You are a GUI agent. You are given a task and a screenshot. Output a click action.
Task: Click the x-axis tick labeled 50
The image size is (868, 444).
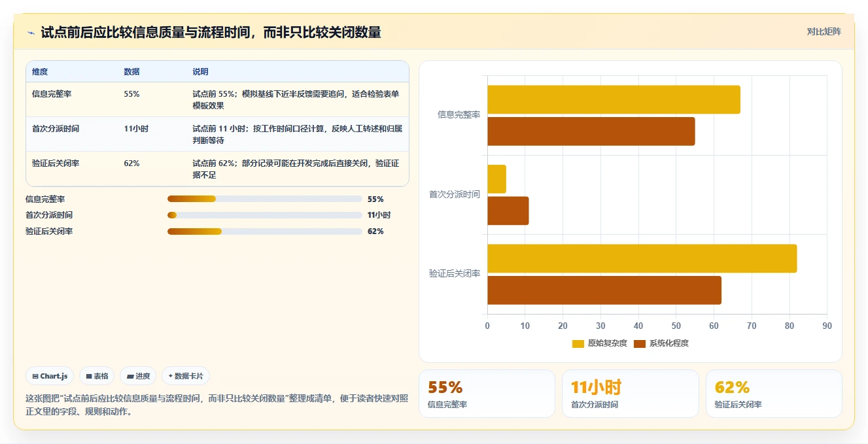(x=676, y=325)
